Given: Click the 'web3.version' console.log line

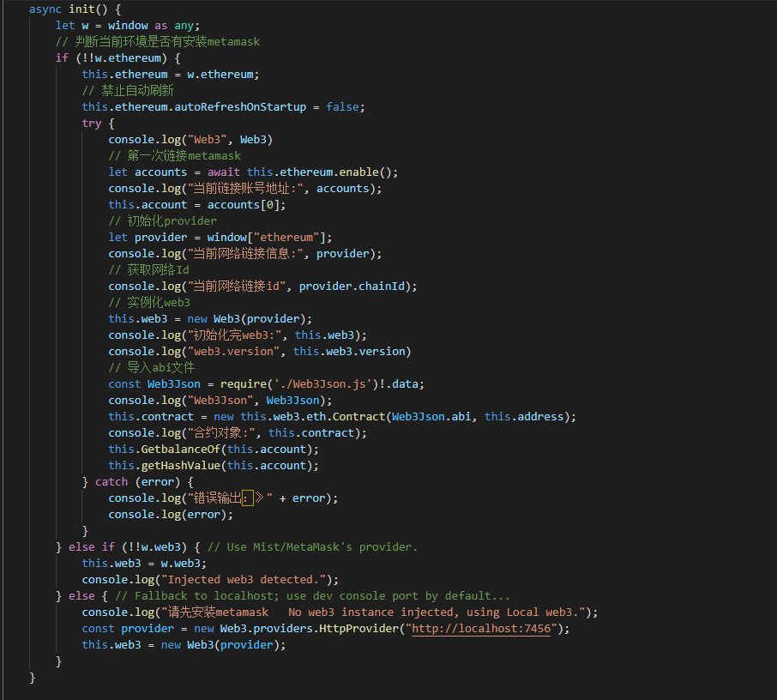Looking at the screenshot, I should [x=260, y=352].
